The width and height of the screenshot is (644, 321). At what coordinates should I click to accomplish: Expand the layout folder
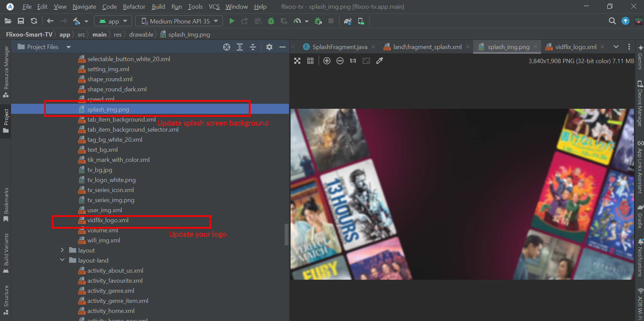[x=62, y=250]
